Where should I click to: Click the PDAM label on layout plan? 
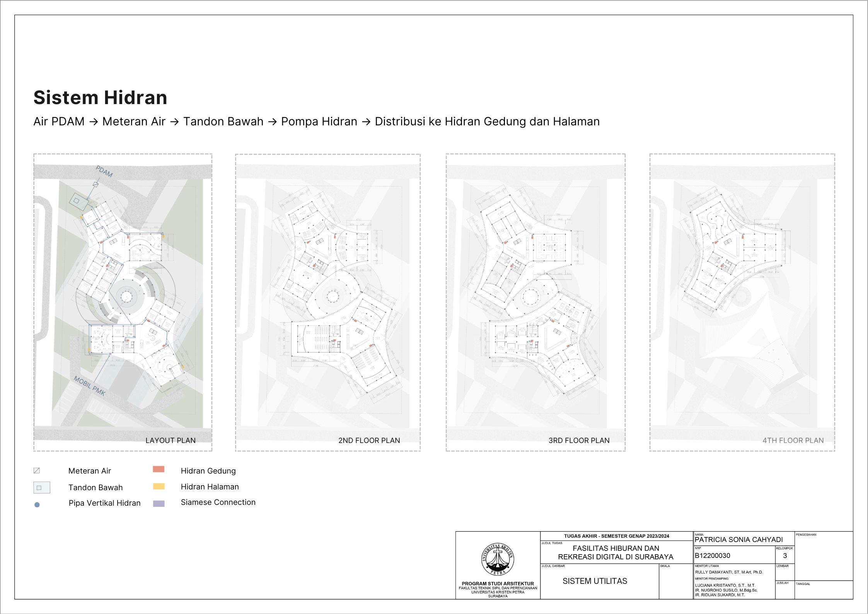(104, 171)
